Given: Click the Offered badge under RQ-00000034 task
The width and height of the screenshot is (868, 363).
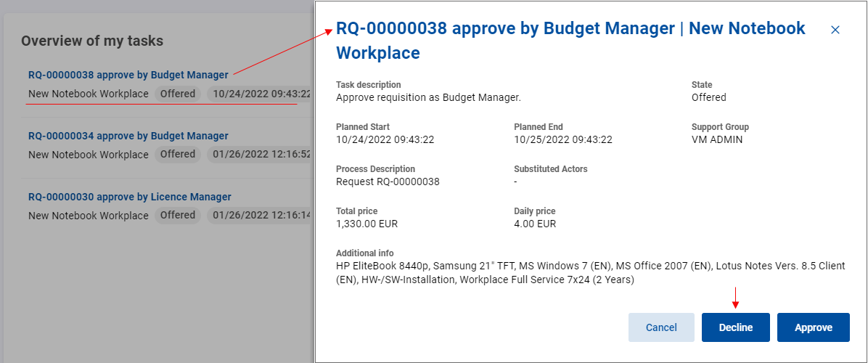Looking at the screenshot, I should pos(178,154).
